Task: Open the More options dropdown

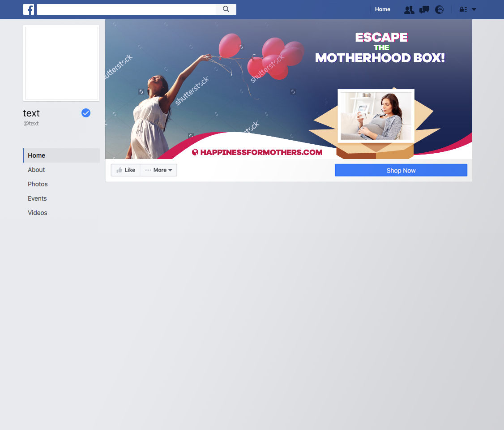Action: 158,170
